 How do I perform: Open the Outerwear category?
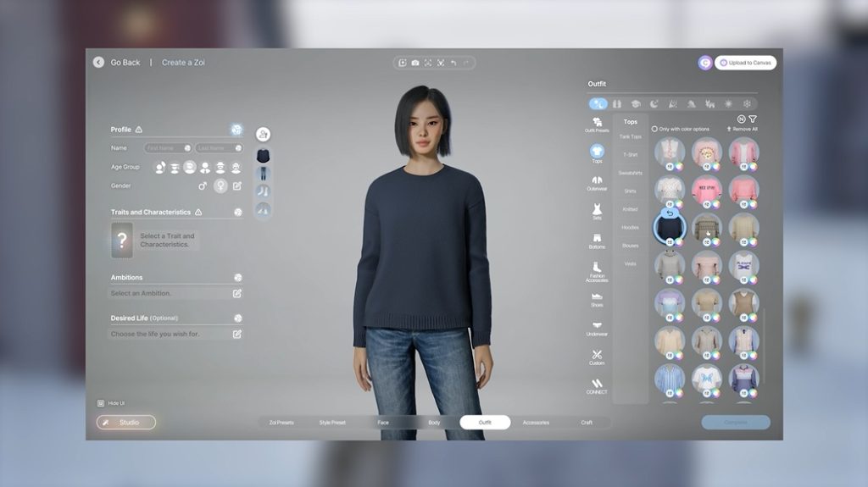coord(597,183)
